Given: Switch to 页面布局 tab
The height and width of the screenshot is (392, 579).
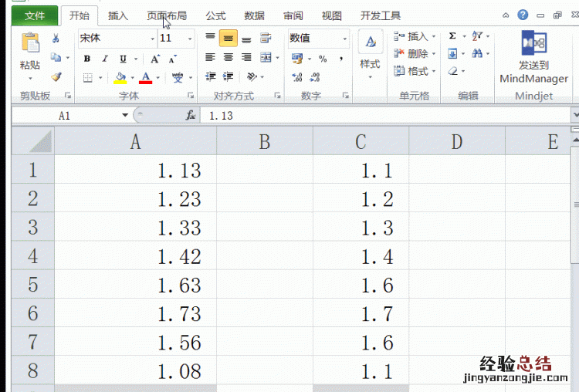Looking at the screenshot, I should [167, 15].
